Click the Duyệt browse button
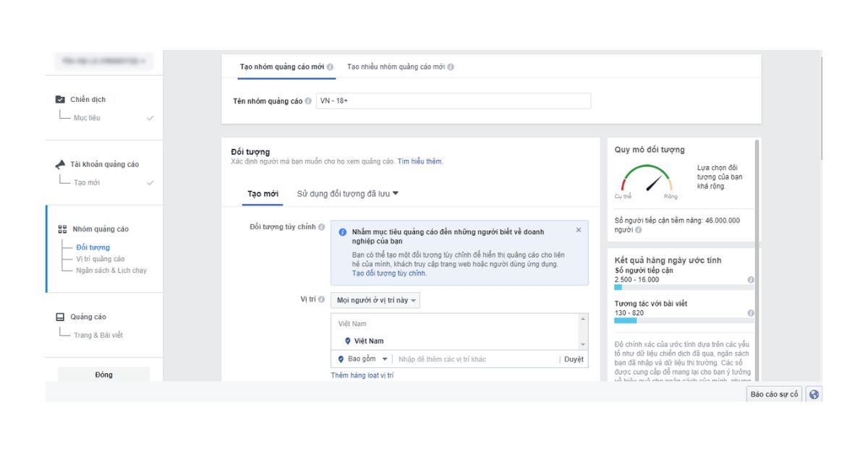This screenshot has height=452, width=868. [574, 359]
